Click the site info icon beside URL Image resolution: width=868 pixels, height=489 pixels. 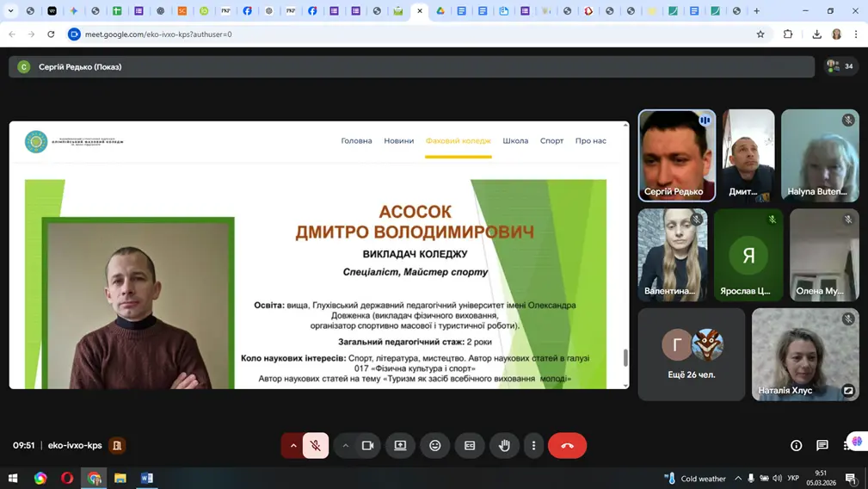pos(74,34)
